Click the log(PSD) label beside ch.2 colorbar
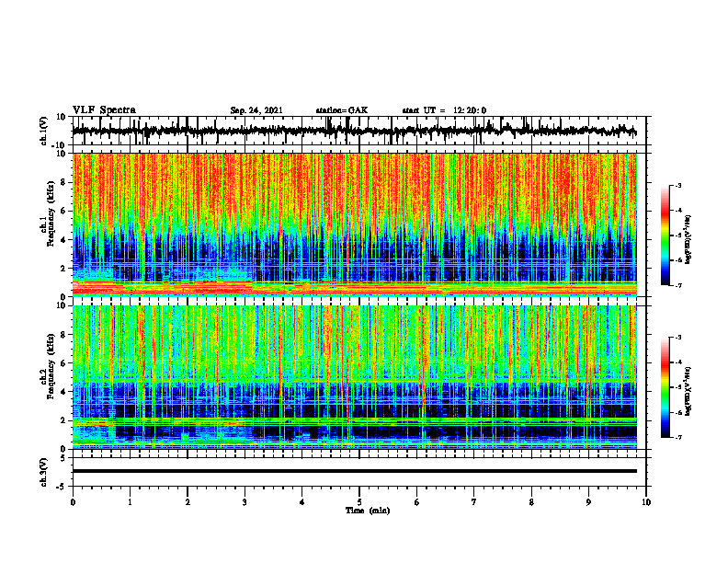728x563 pixels. point(688,391)
